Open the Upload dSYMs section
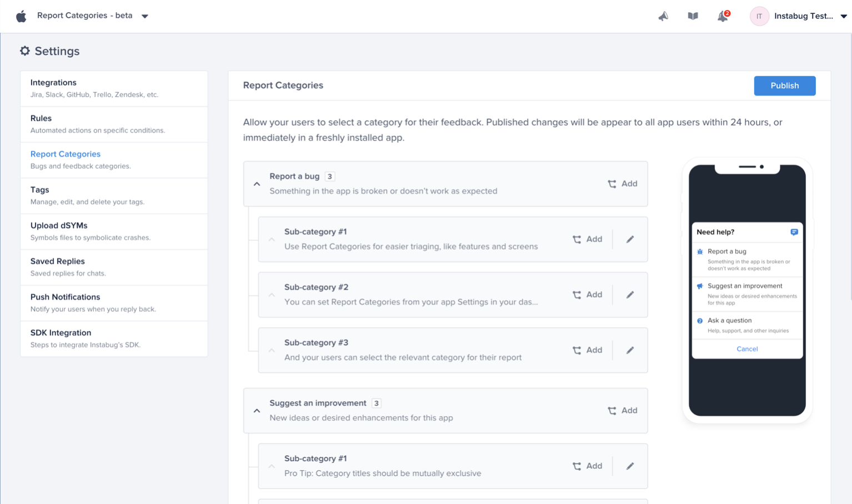This screenshot has height=504, width=852. 114,231
